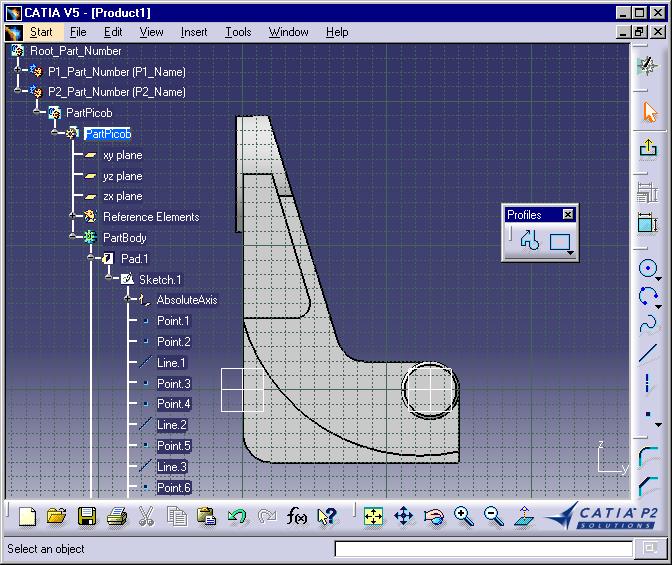Click the Cut scissors icon

point(146,516)
